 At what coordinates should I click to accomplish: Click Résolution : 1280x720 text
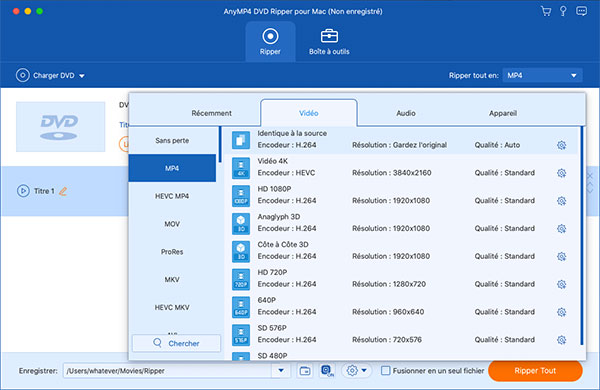[x=389, y=284]
